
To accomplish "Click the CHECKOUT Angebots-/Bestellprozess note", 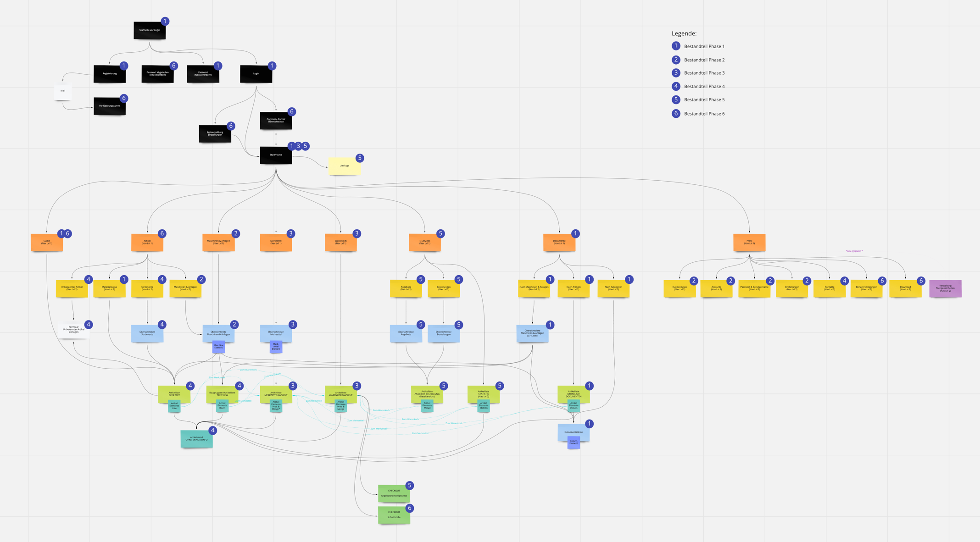I will click(394, 494).
